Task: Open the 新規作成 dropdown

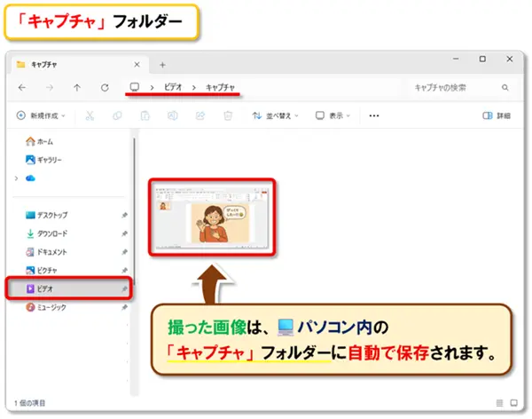Action: pyautogui.click(x=43, y=115)
